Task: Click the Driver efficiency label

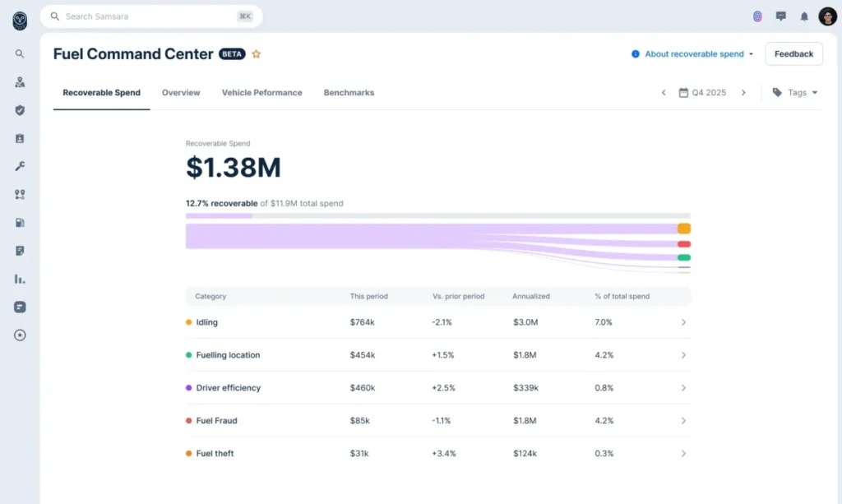Action: coord(229,387)
